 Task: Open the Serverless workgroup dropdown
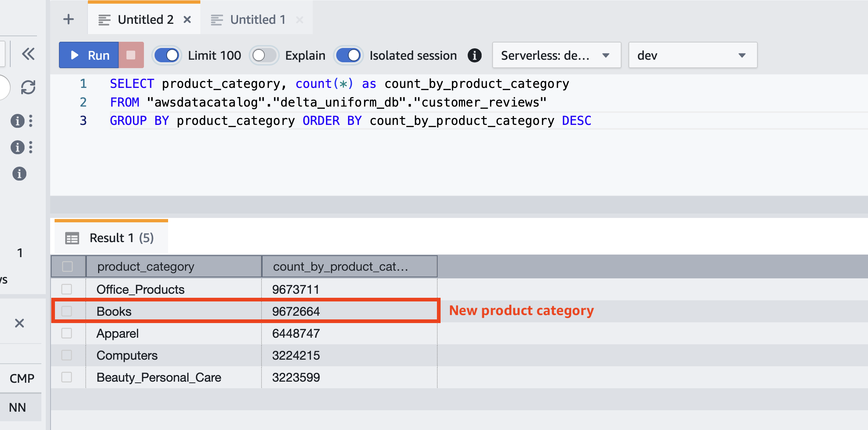556,55
